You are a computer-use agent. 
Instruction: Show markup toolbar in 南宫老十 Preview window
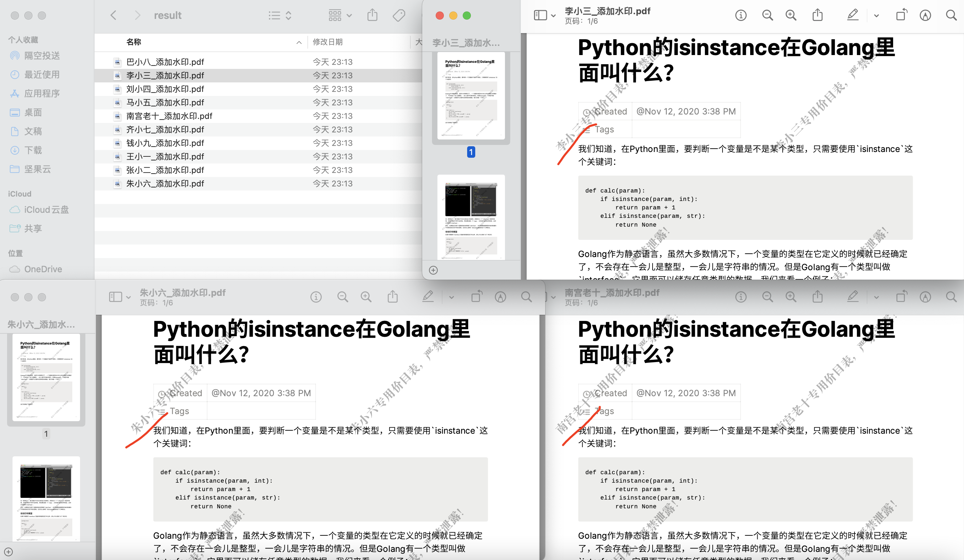click(925, 297)
